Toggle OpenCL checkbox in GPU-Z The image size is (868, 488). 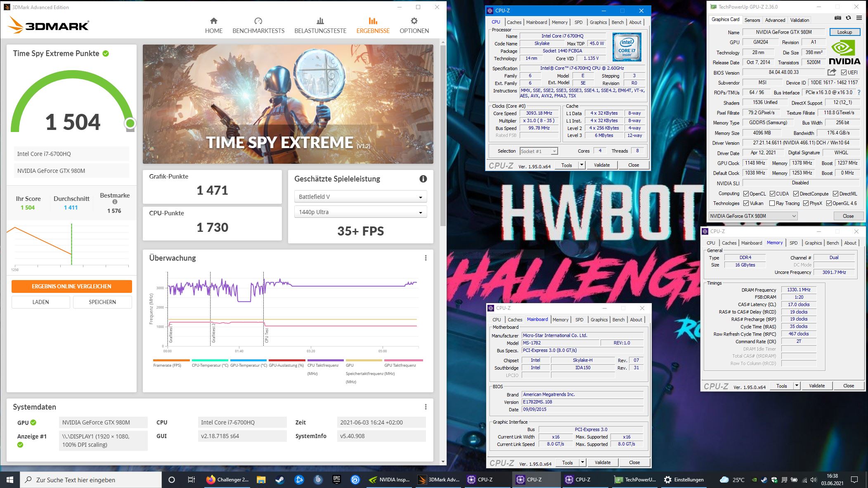point(746,193)
